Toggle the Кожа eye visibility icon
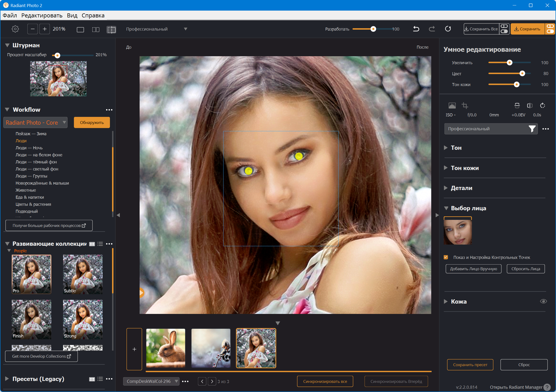 (543, 301)
